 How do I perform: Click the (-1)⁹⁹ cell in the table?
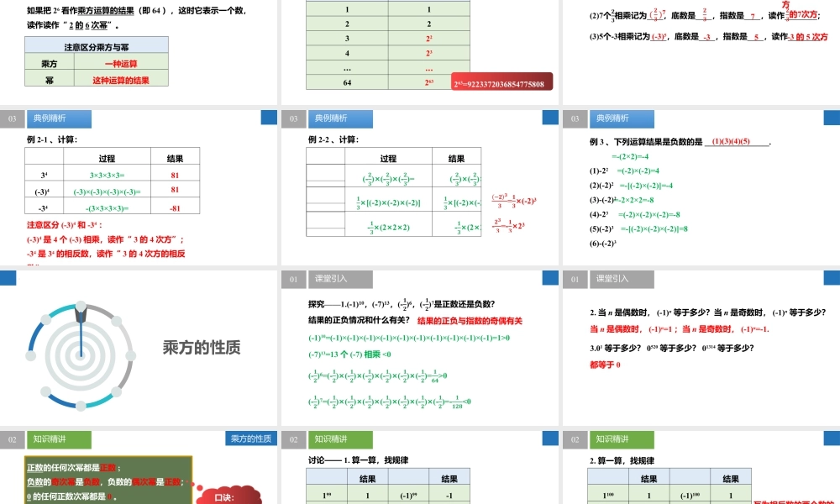click(409, 496)
